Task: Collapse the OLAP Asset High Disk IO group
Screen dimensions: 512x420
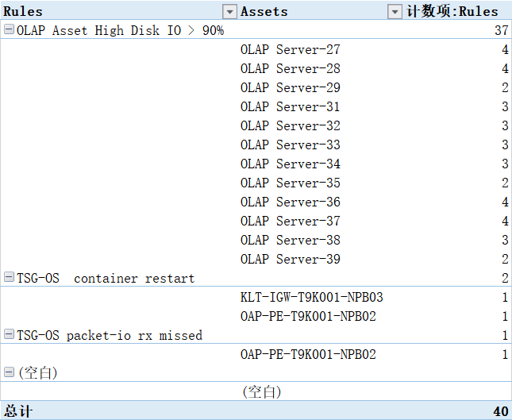Action: pyautogui.click(x=9, y=30)
